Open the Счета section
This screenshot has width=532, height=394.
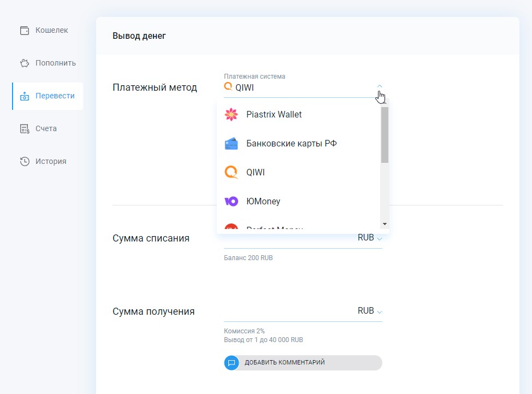coord(48,128)
